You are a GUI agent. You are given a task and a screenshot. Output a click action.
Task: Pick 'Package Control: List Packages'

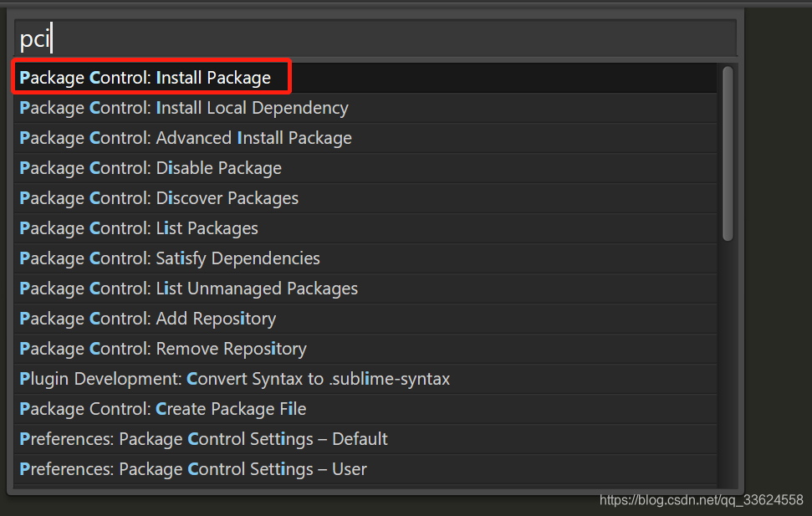coord(365,228)
